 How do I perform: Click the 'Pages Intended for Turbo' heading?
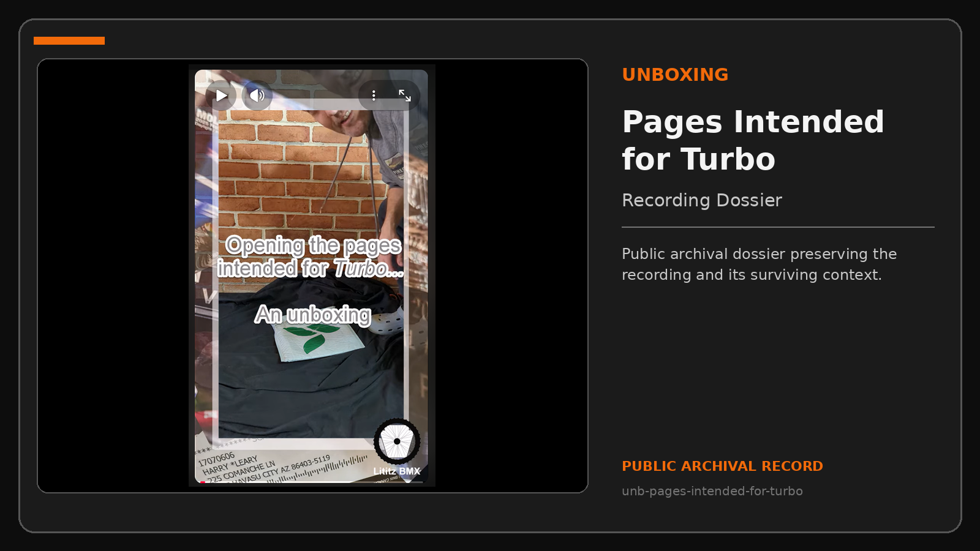tap(753, 140)
